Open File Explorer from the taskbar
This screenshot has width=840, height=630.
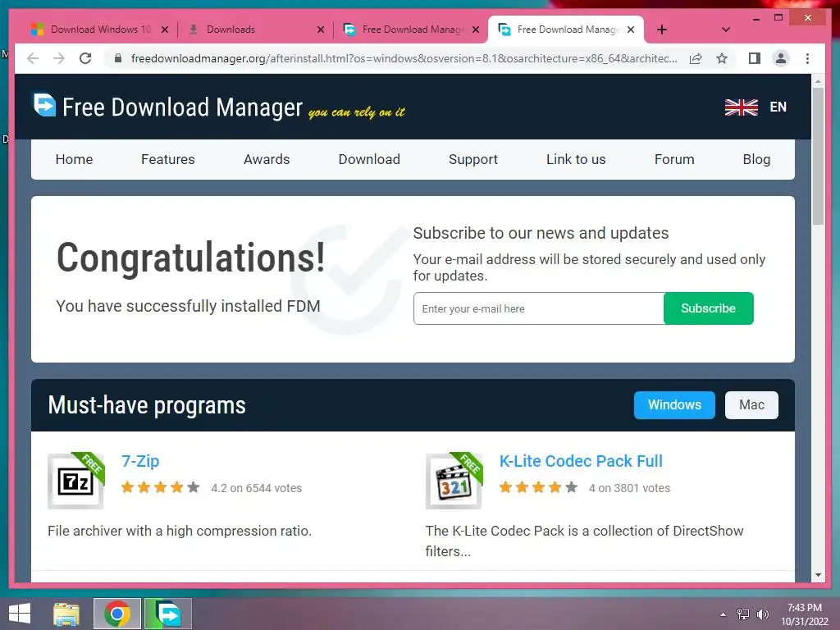[66, 614]
